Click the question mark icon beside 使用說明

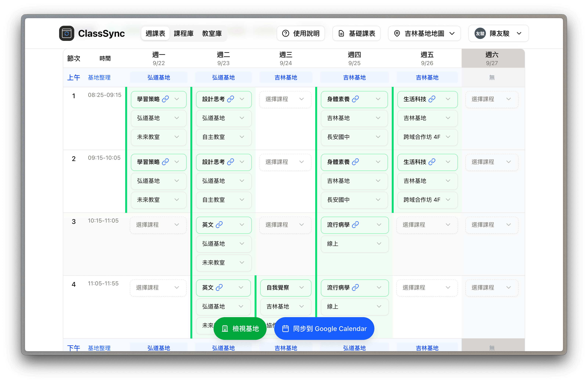pos(286,33)
